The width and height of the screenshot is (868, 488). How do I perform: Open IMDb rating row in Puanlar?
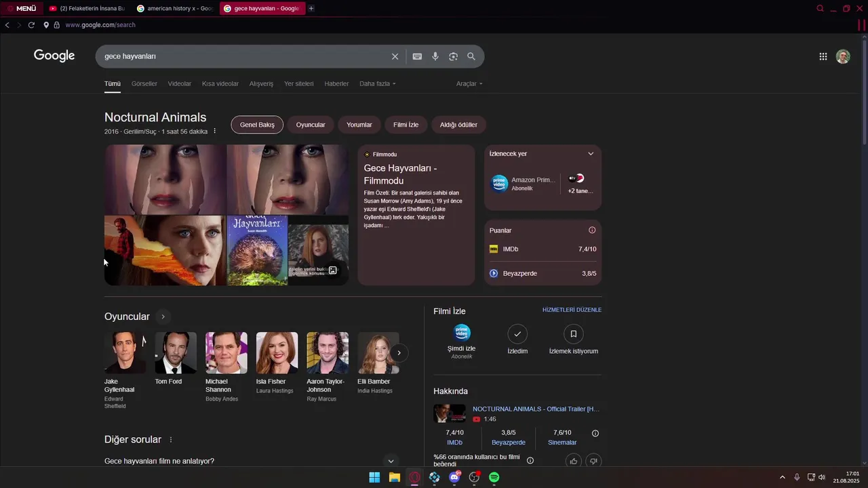(542, 249)
